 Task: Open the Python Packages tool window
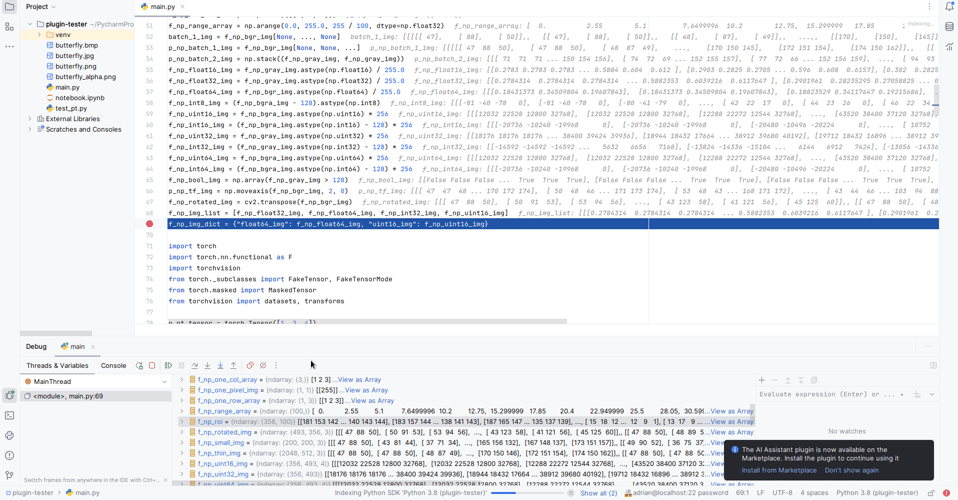pyautogui.click(x=9, y=435)
